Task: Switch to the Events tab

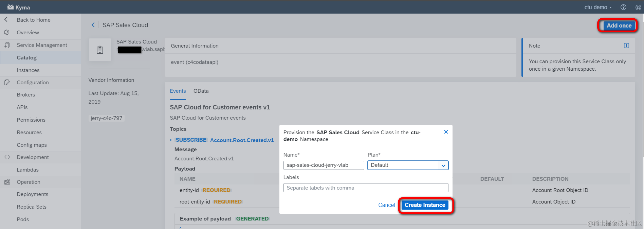Action: pyautogui.click(x=178, y=91)
